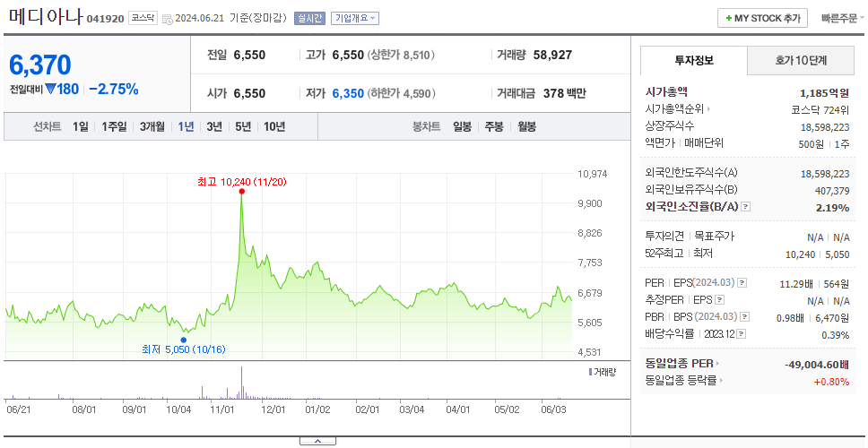Click the tallest volume bar in November

242,383
